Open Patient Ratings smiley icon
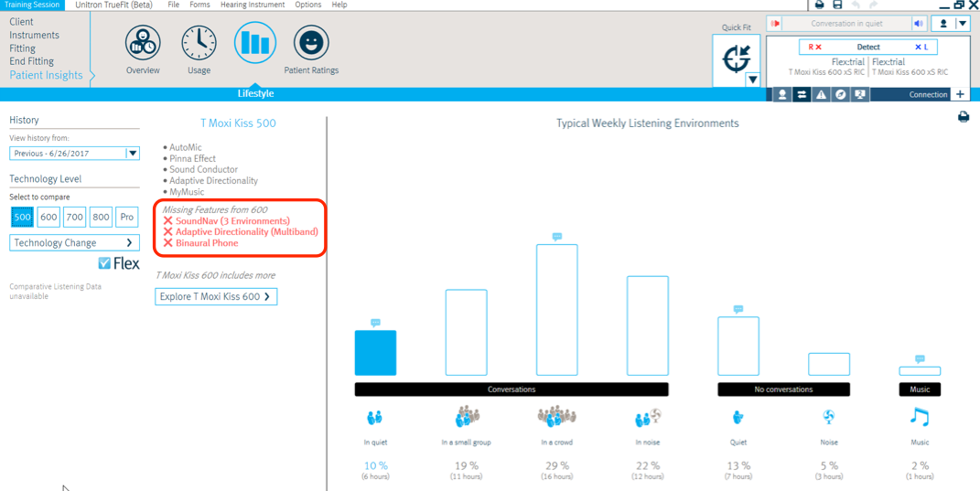The height and width of the screenshot is (491, 980). coord(311,42)
